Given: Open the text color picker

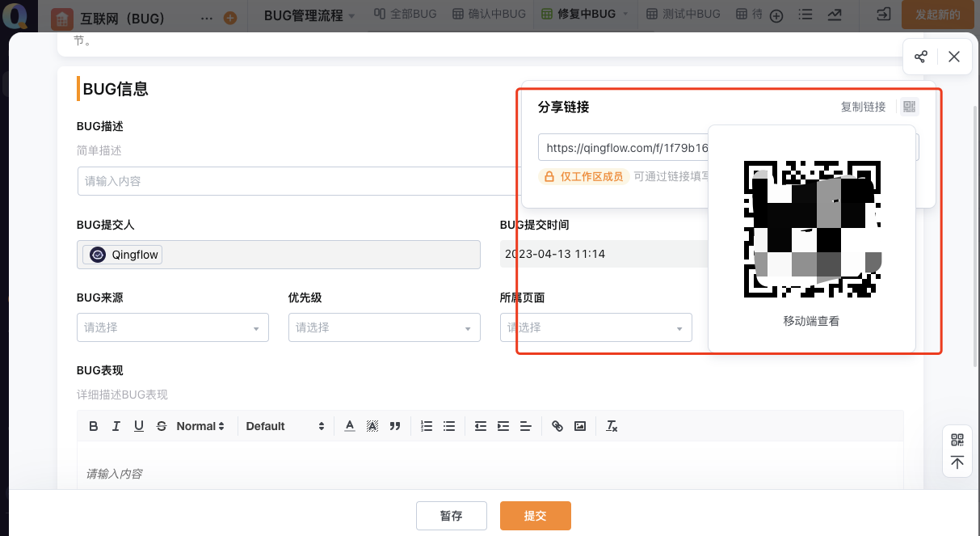Looking at the screenshot, I should 350,426.
